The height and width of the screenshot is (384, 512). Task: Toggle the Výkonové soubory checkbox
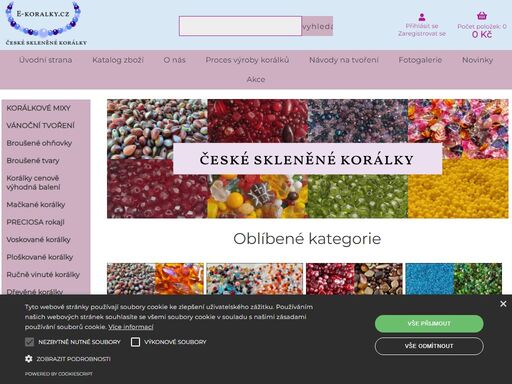(135, 342)
